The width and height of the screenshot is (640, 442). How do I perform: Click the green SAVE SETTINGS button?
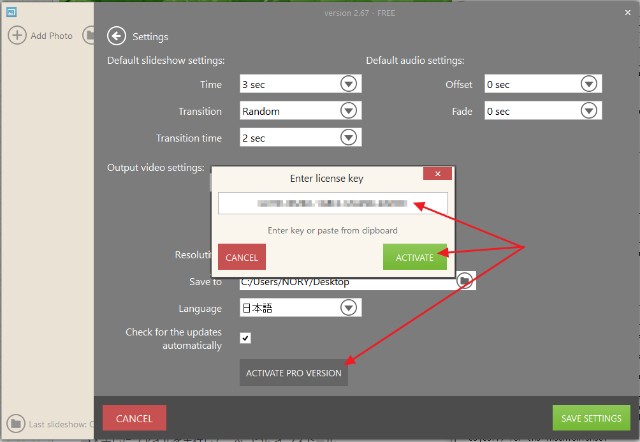590,418
